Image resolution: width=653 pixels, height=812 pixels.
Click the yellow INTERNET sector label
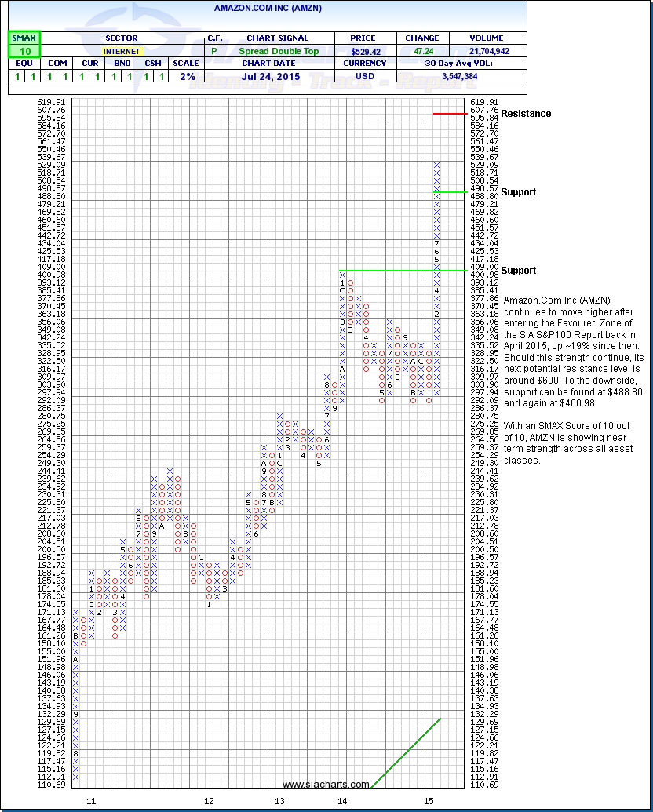tap(121, 51)
